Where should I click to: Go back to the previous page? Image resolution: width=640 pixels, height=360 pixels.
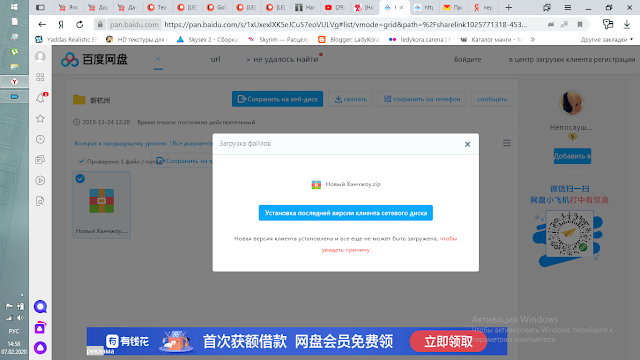point(42,24)
